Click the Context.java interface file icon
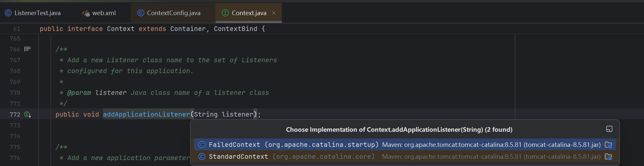644x166 pixels. click(225, 13)
